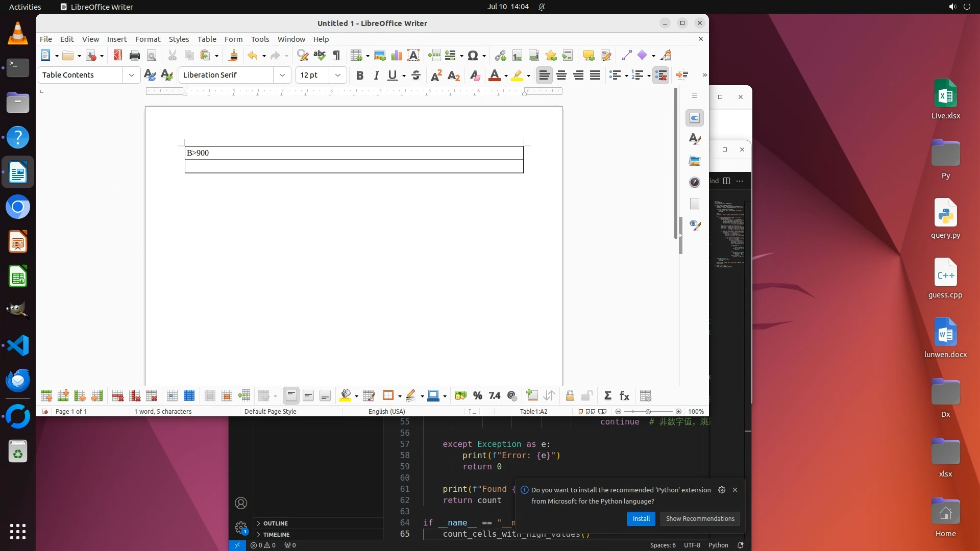Open the Table menu
Image resolution: width=980 pixels, height=551 pixels.
coord(207,39)
